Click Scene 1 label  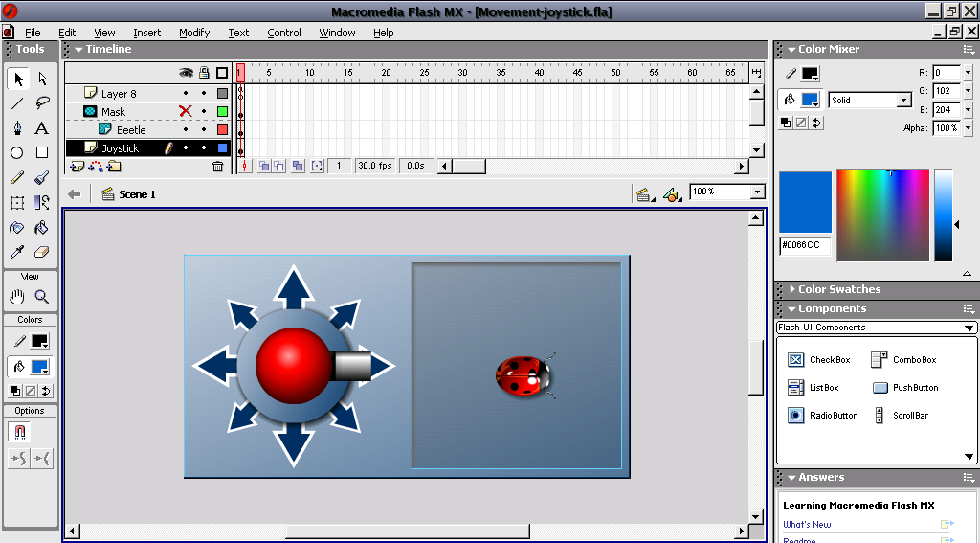coord(137,194)
